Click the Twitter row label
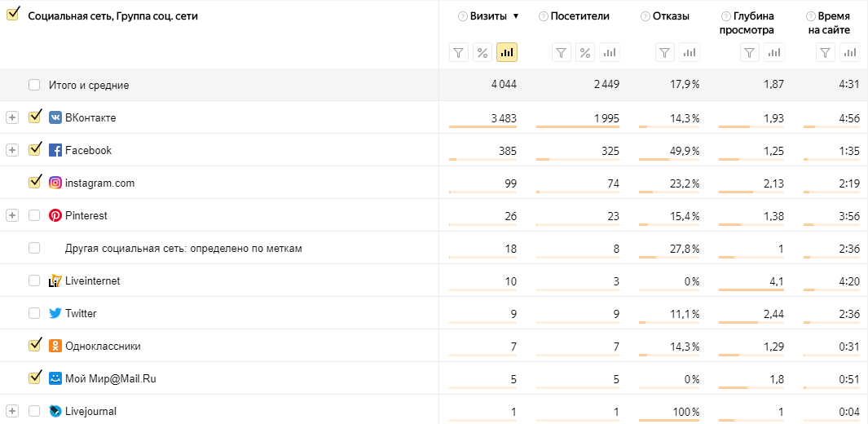868x424 pixels. 81,313
